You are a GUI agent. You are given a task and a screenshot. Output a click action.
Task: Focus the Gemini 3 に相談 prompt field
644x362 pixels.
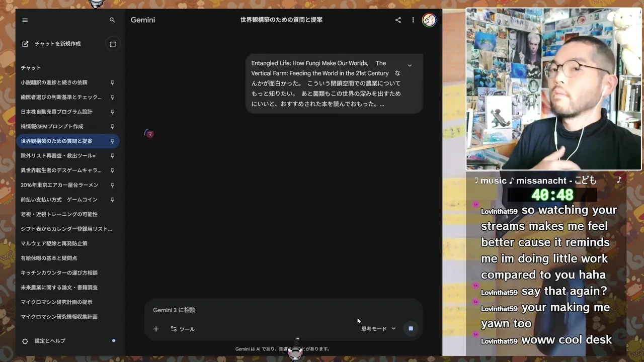[x=283, y=310]
